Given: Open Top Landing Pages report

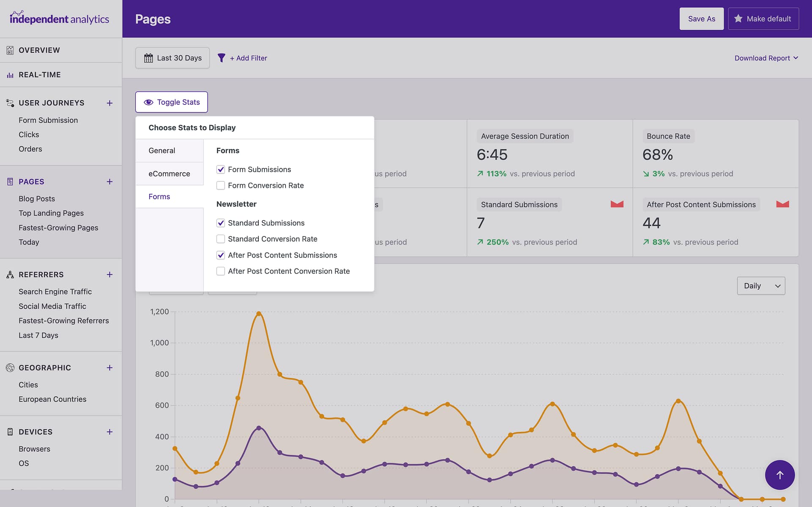Looking at the screenshot, I should click(51, 213).
